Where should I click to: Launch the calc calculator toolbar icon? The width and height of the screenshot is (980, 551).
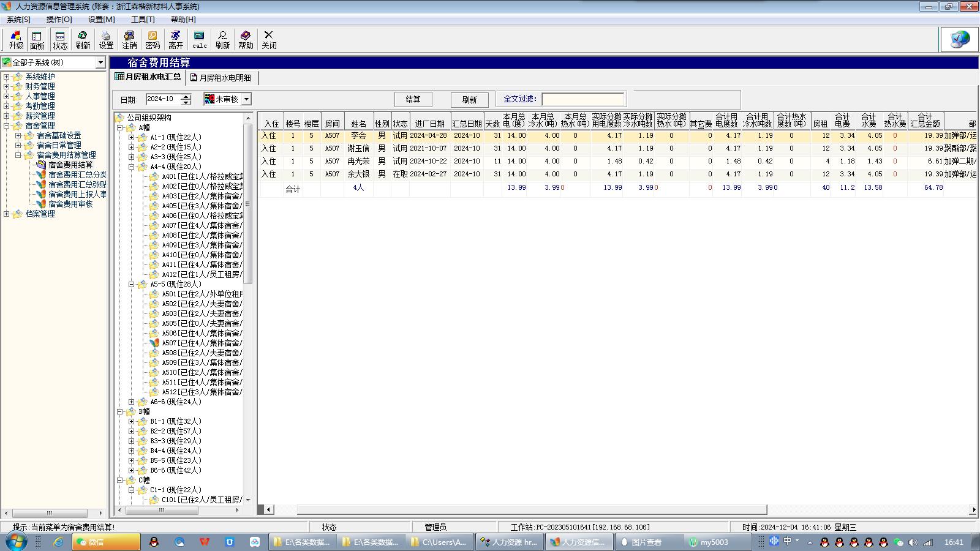pos(199,40)
